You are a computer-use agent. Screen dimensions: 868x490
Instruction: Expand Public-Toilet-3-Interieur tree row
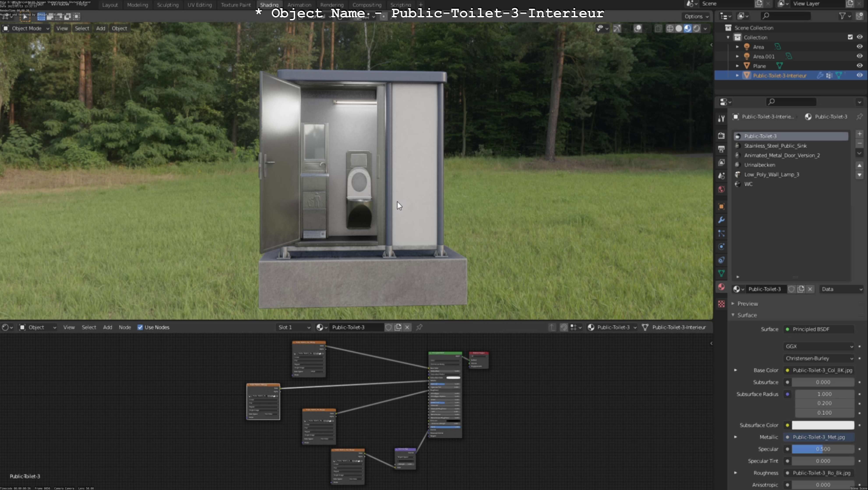[x=737, y=76]
